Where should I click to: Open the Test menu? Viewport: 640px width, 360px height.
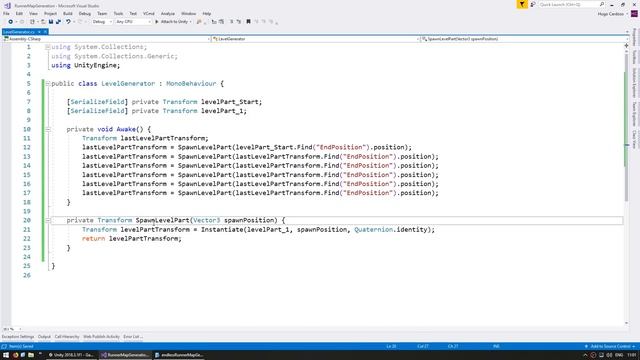(x=133, y=14)
